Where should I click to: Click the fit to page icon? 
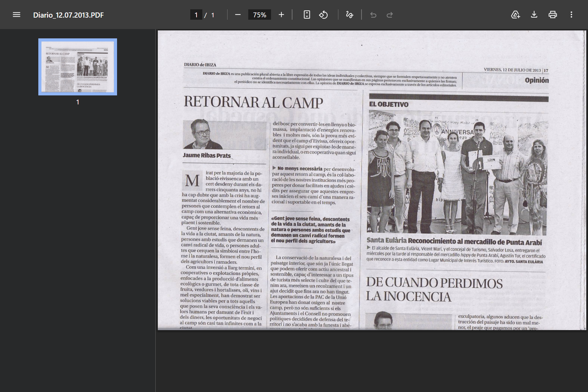coord(307,15)
